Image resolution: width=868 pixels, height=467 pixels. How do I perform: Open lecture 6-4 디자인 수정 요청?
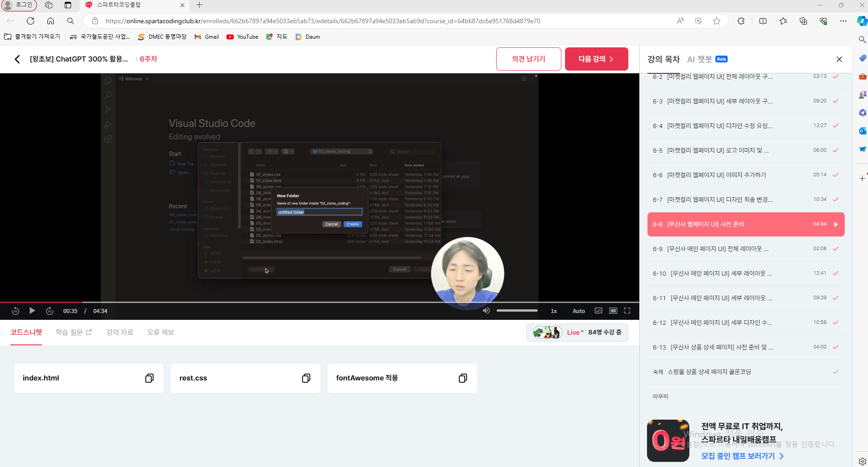click(x=746, y=126)
